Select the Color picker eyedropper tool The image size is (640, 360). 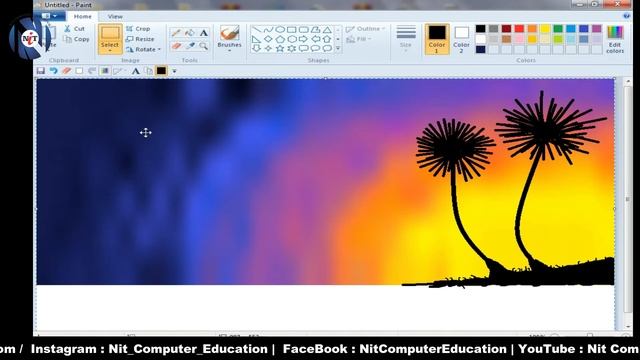(x=190, y=46)
